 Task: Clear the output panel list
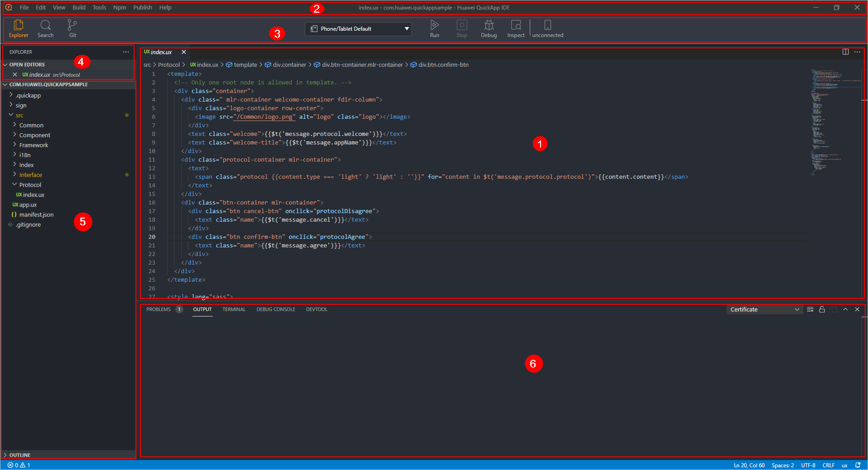[810, 309]
